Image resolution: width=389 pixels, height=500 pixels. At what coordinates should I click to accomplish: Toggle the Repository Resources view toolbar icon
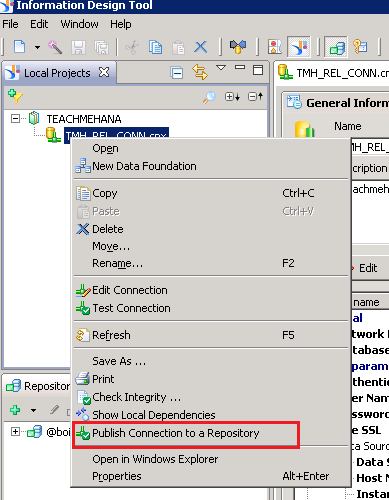(x=336, y=46)
